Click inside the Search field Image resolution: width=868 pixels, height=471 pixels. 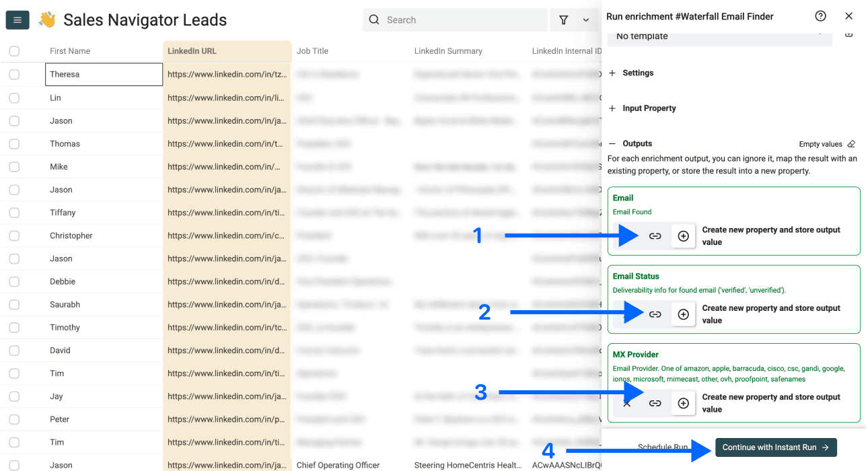[x=455, y=20]
